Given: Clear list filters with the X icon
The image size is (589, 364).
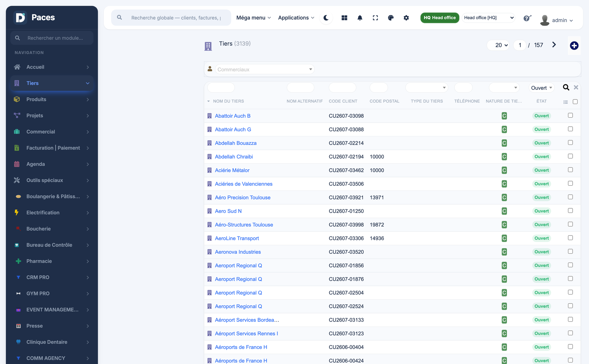Looking at the screenshot, I should [576, 87].
